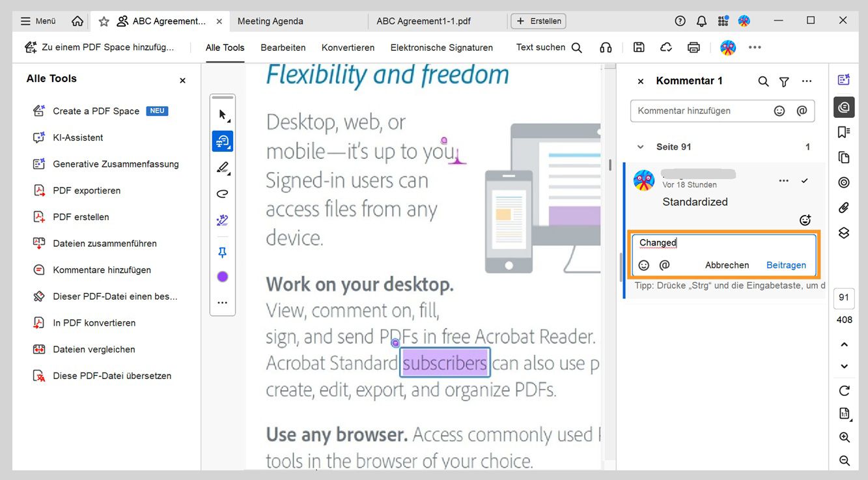Open the help question mark icon

680,21
